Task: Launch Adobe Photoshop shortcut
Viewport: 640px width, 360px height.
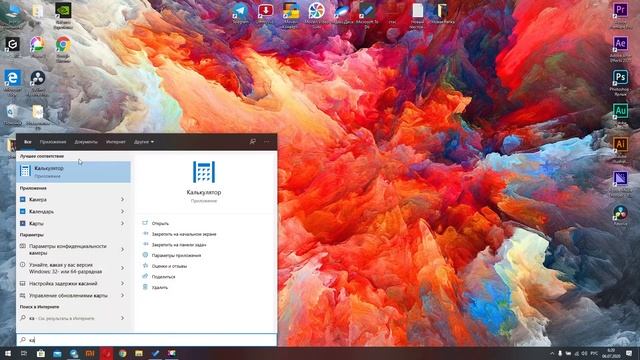Action: pyautogui.click(x=620, y=77)
